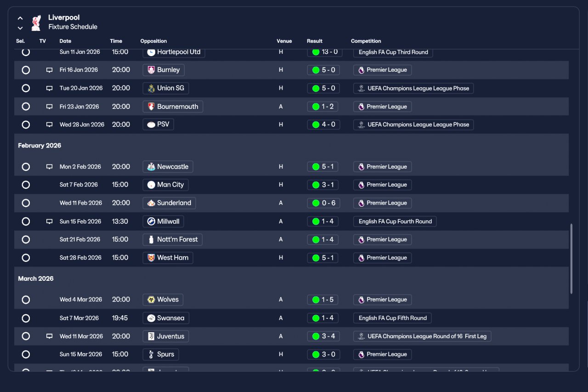Click the 13:30 kick-off time
The height and width of the screenshot is (392, 588).
click(120, 222)
